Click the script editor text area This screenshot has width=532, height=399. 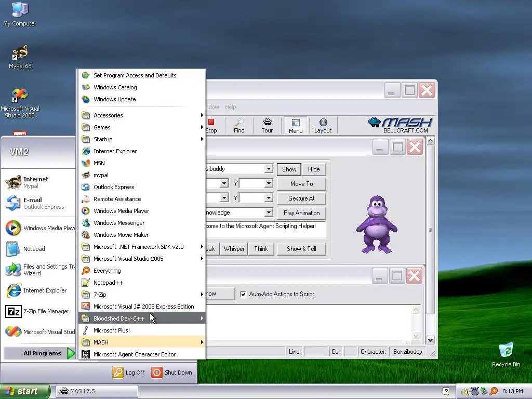tap(308, 323)
